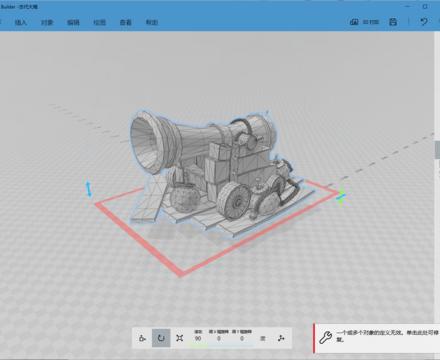This screenshot has height=360, width=440.
Task: Click the wrench repair icon in notification
Action: 325,337
